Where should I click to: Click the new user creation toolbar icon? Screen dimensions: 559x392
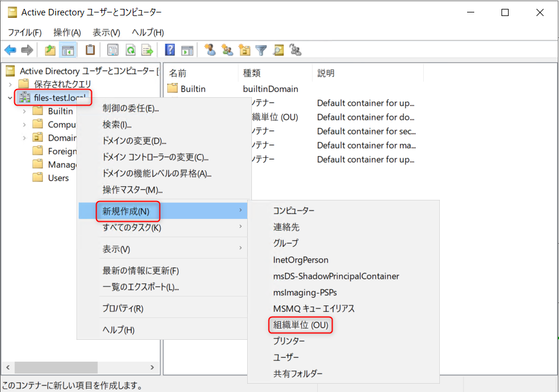(209, 50)
